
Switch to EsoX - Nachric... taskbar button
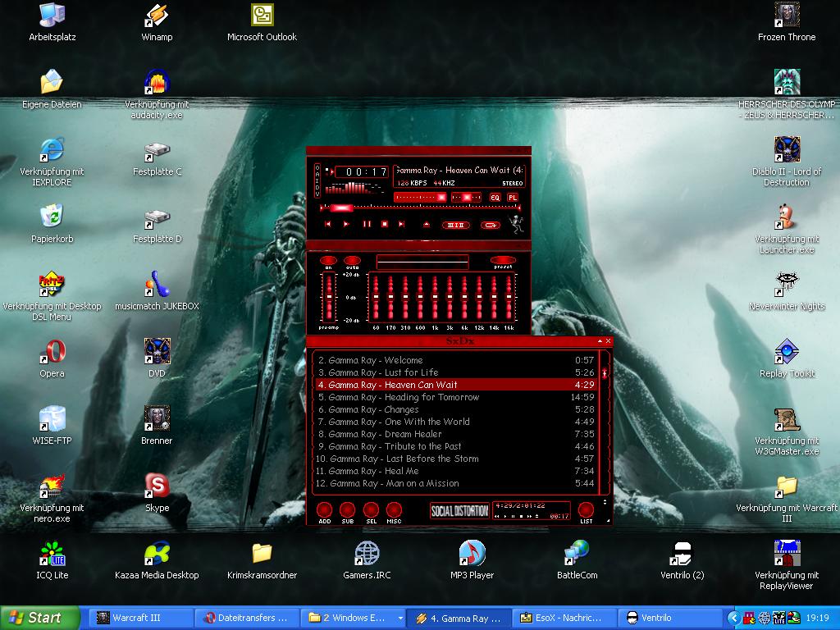click(564, 618)
